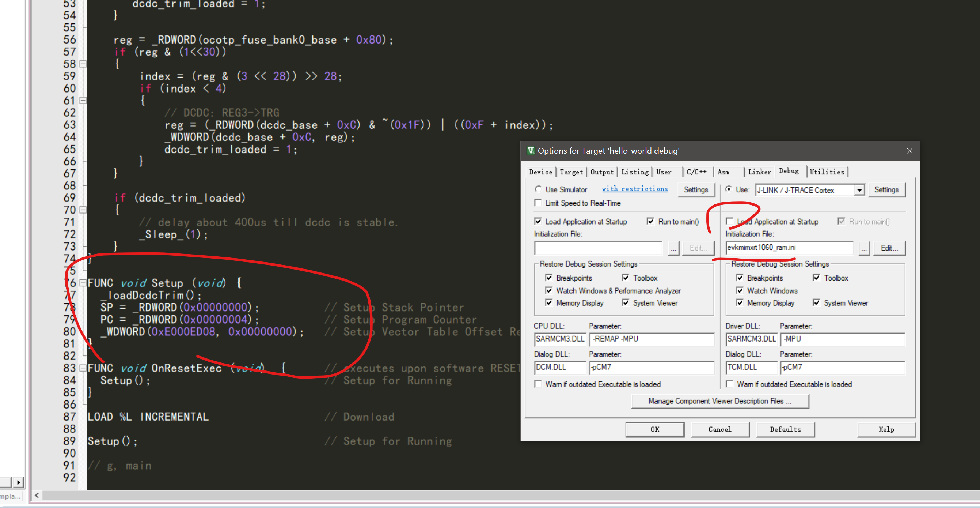Image resolution: width=980 pixels, height=508 pixels.
Task: Collapse code block at line 58
Action: click(83, 64)
